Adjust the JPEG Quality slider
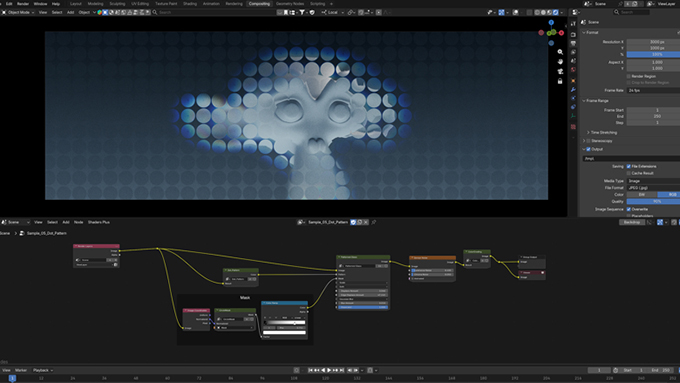 point(653,202)
